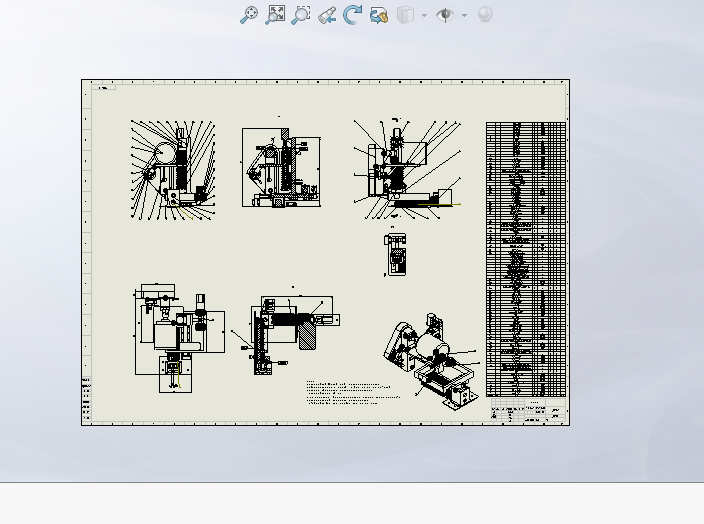Open the 3D Drawing View tool
Screen dimensions: 704x524
coord(378,15)
